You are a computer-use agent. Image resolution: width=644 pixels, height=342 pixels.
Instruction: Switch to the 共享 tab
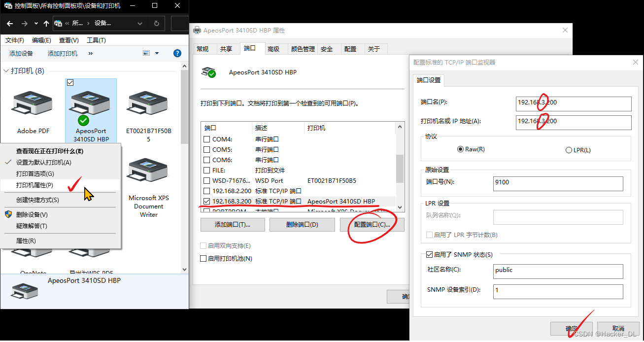click(x=226, y=49)
